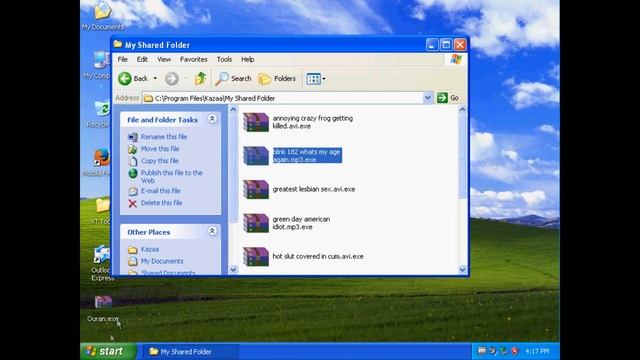Image resolution: width=640 pixels, height=360 pixels.
Task: Click Publish this file to the Web
Action: 172,176
